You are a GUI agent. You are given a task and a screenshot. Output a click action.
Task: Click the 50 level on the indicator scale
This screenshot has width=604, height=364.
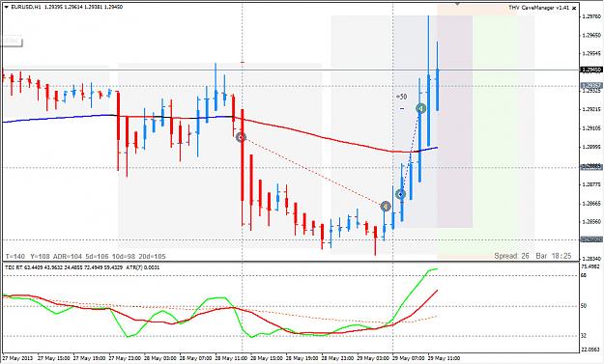pos(584,306)
